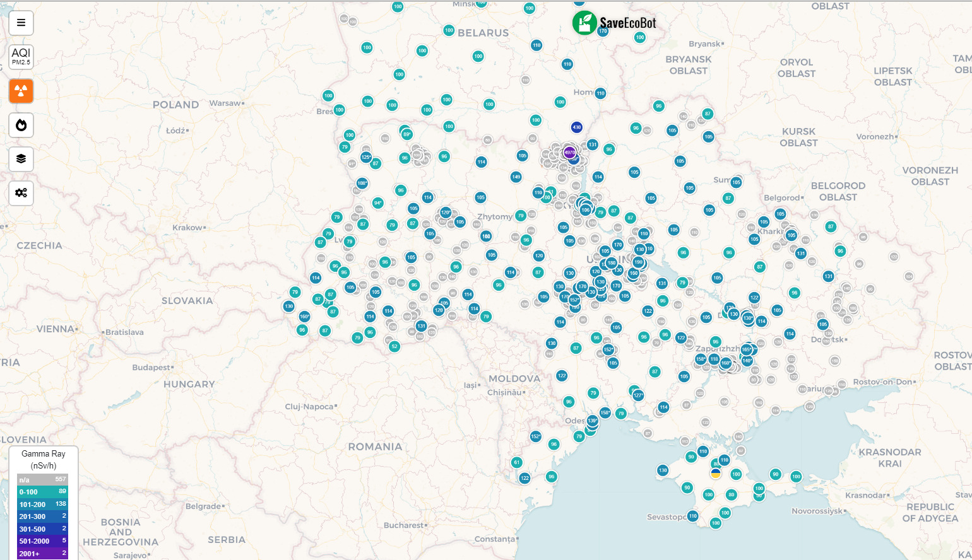Click the SaveEcoBot logo
The height and width of the screenshot is (560, 972).
[x=614, y=23]
